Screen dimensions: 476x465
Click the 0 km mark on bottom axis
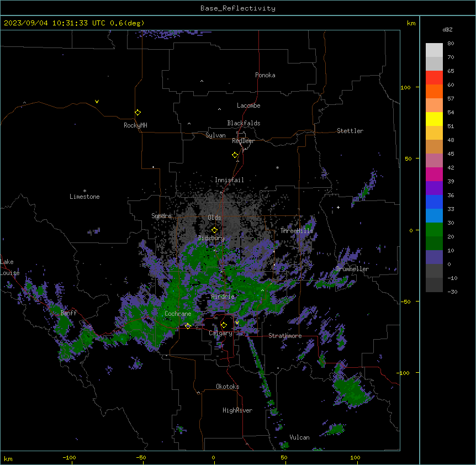213,457
